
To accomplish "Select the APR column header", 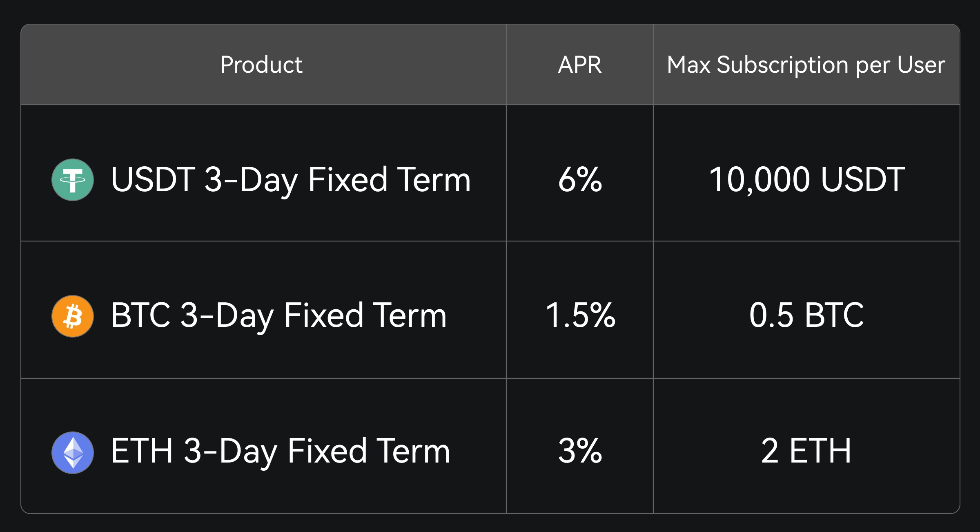I will 580,65.
